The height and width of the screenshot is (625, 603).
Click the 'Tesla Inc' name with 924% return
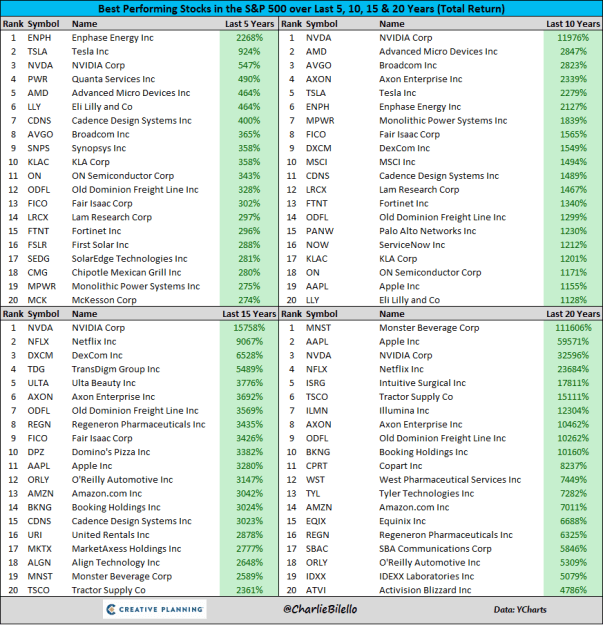click(x=90, y=52)
